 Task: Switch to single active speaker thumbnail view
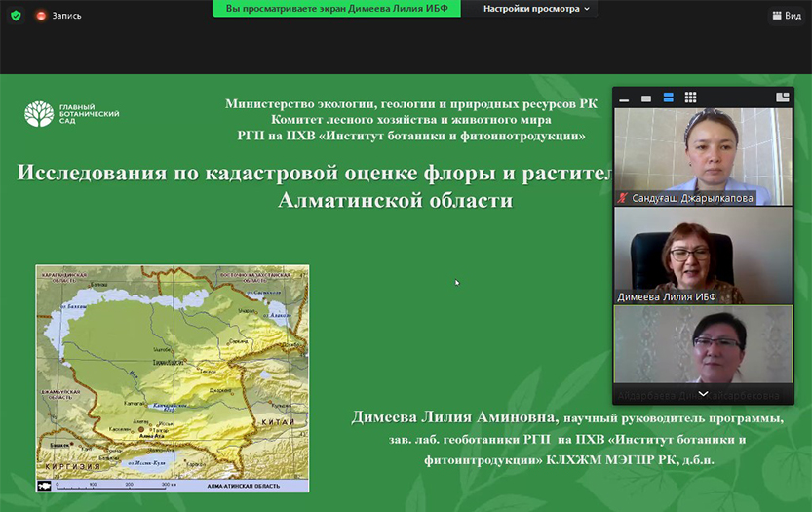point(645,98)
